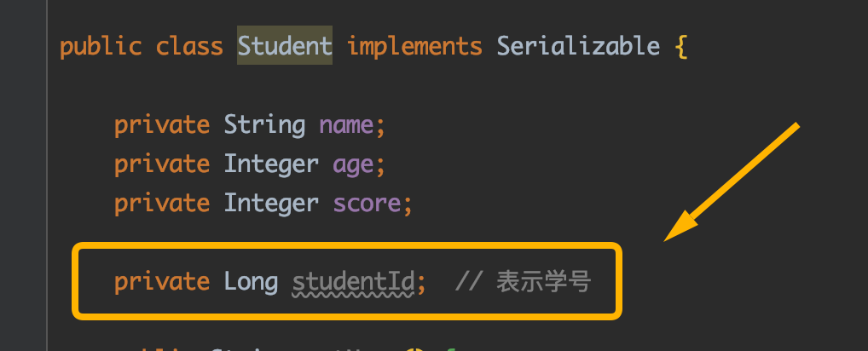Click the private keyword before Long
Image resolution: width=868 pixels, height=351 pixels.
162,283
